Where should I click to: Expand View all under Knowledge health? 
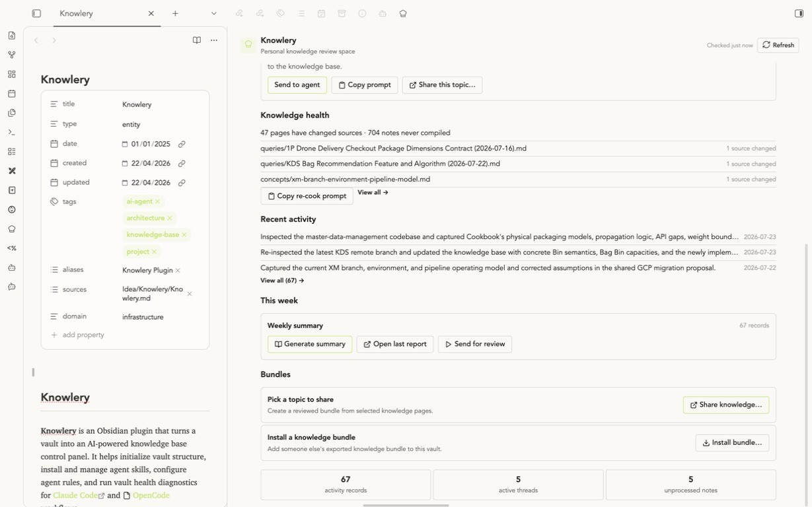[373, 193]
